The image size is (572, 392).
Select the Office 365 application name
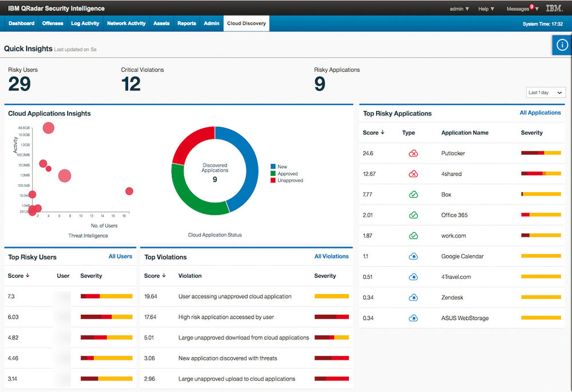click(454, 215)
